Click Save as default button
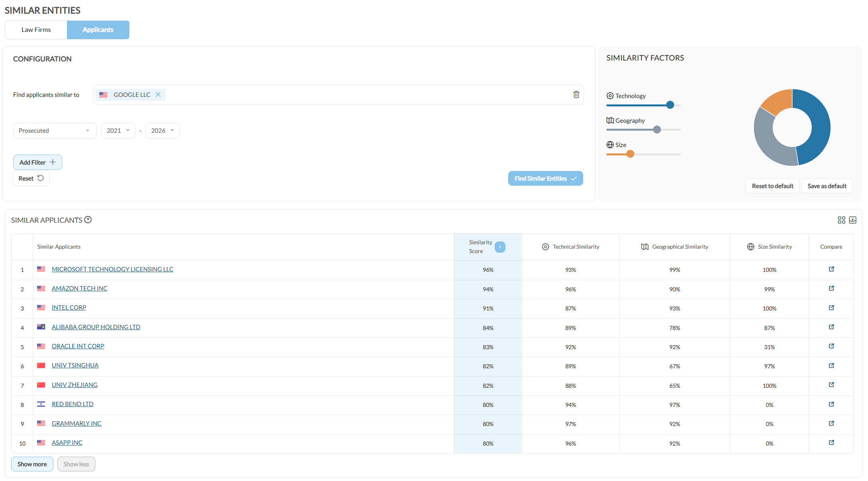The image size is (868, 481). click(827, 186)
